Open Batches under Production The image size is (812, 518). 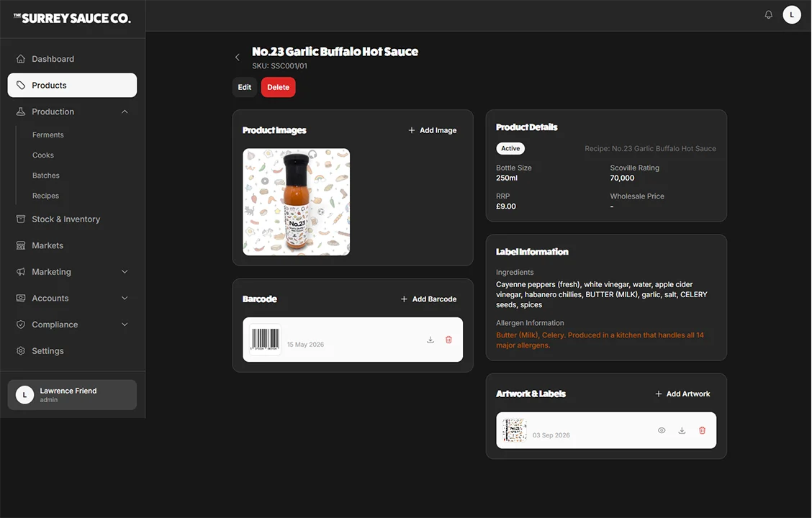[x=46, y=176]
